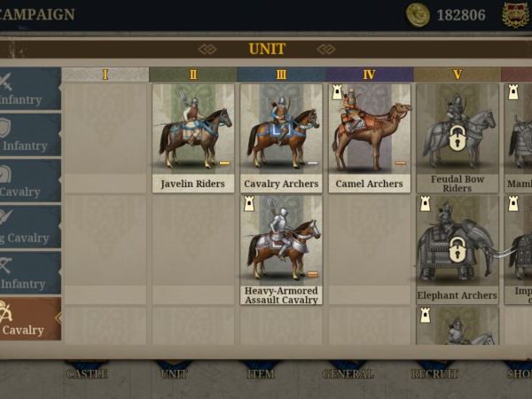Viewport: 532px width, 399px height.
Task: Click padlock icon on Elephant Archers
Action: coord(457,250)
